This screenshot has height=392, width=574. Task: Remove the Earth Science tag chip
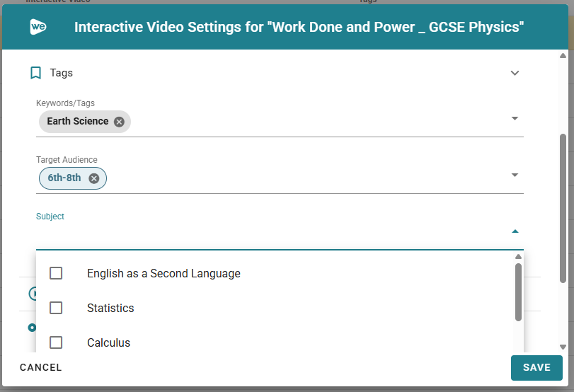coord(119,122)
